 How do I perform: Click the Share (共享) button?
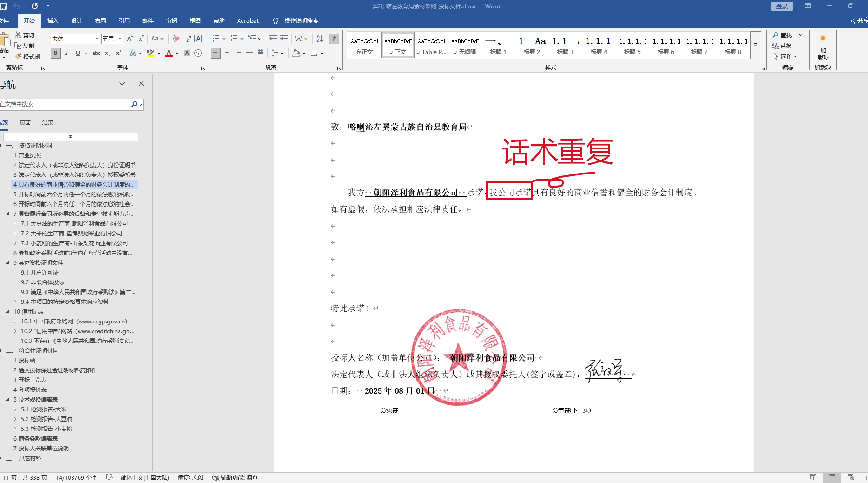(x=858, y=21)
